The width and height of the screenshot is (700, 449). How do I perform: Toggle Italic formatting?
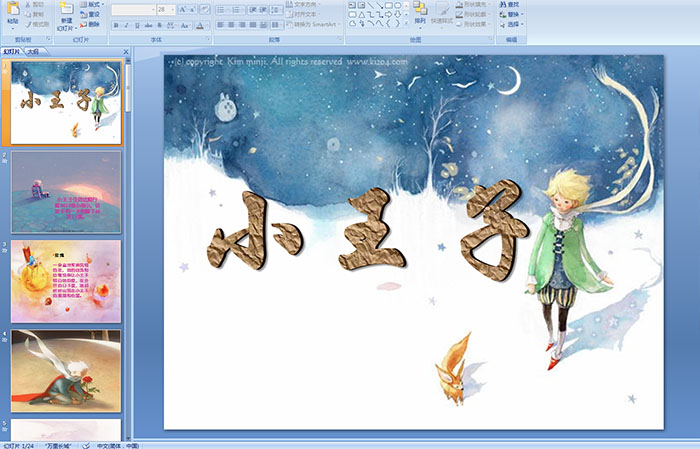tap(126, 25)
